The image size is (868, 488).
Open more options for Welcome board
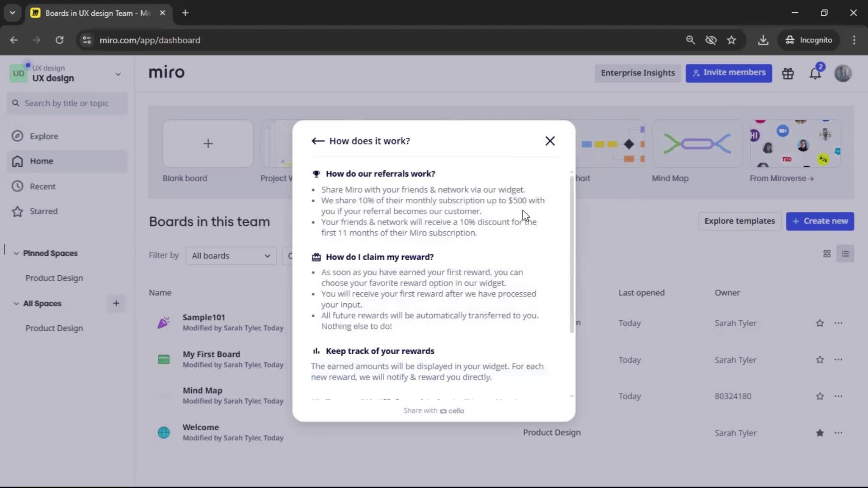[838, 433]
